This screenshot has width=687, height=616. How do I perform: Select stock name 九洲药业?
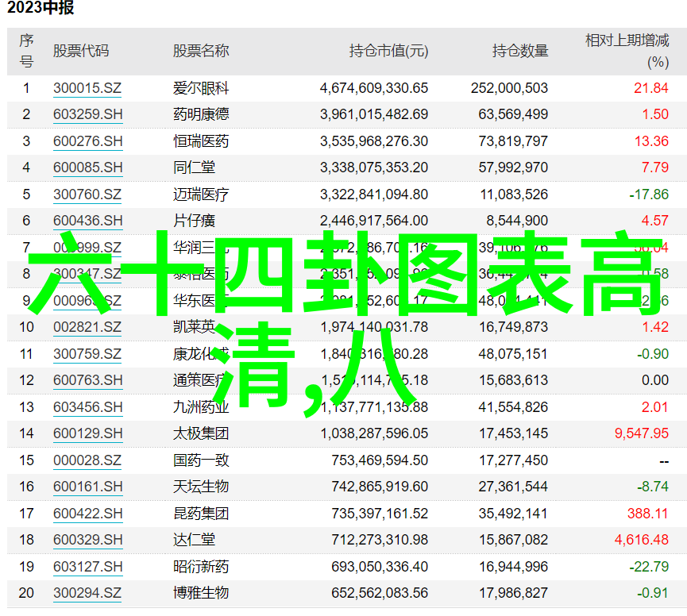click(x=201, y=407)
